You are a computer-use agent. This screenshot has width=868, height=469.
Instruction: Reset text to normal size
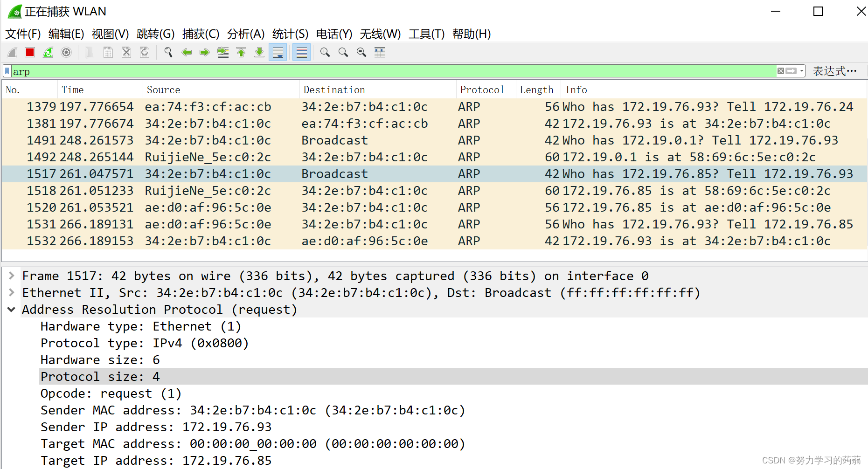tap(361, 52)
